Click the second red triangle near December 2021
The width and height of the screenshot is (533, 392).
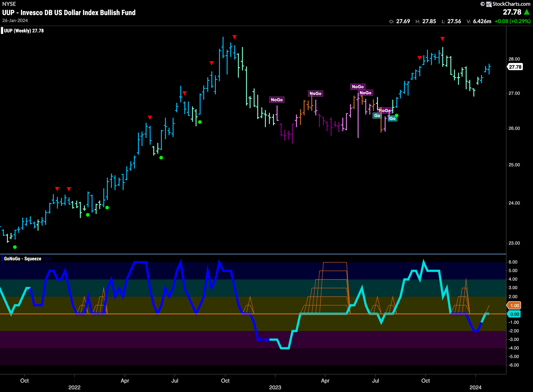tap(69, 189)
